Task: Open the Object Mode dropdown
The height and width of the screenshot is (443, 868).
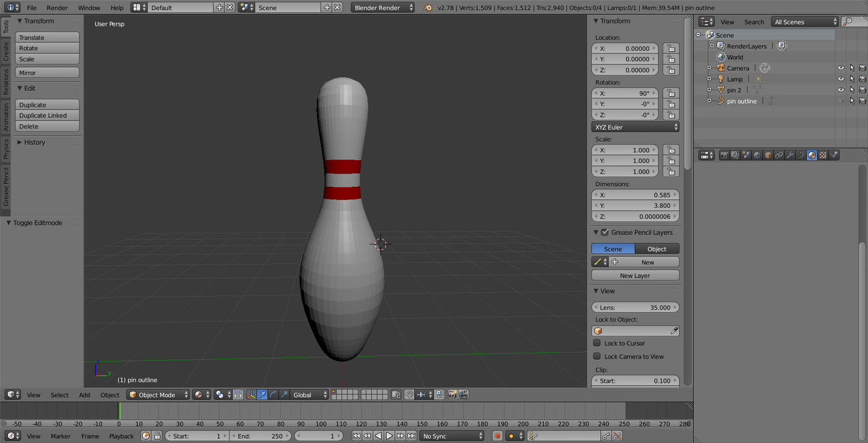Action: click(x=158, y=395)
